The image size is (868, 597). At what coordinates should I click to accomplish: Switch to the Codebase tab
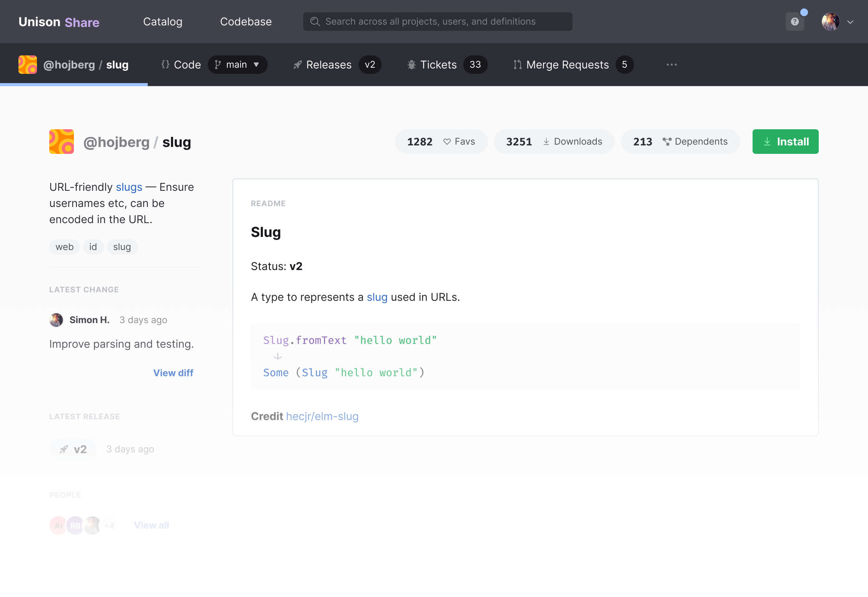point(245,22)
